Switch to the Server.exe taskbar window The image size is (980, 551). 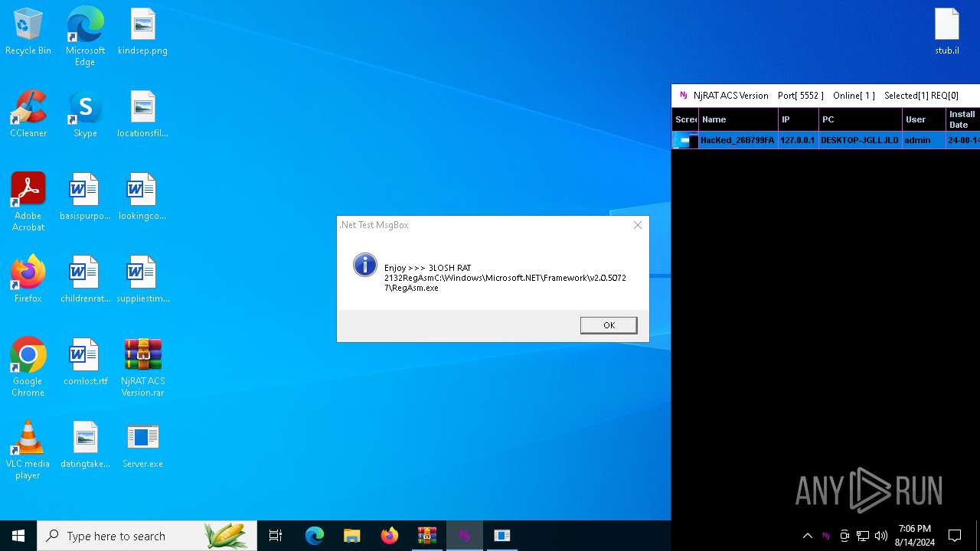[501, 536]
